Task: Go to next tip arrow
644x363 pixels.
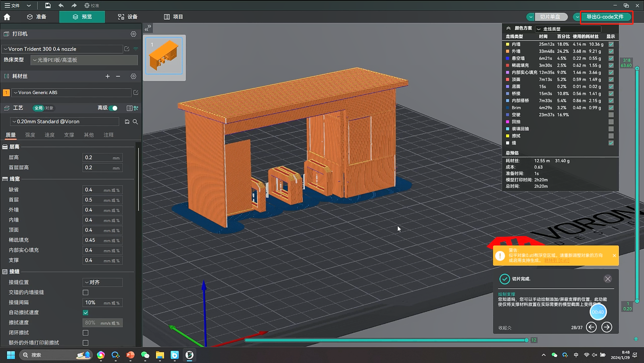Action: (x=606, y=327)
